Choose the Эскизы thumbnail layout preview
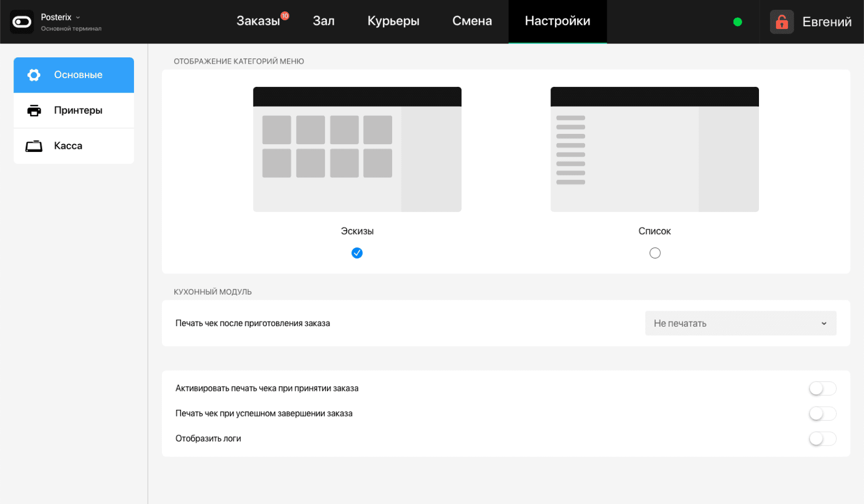 coord(357,149)
